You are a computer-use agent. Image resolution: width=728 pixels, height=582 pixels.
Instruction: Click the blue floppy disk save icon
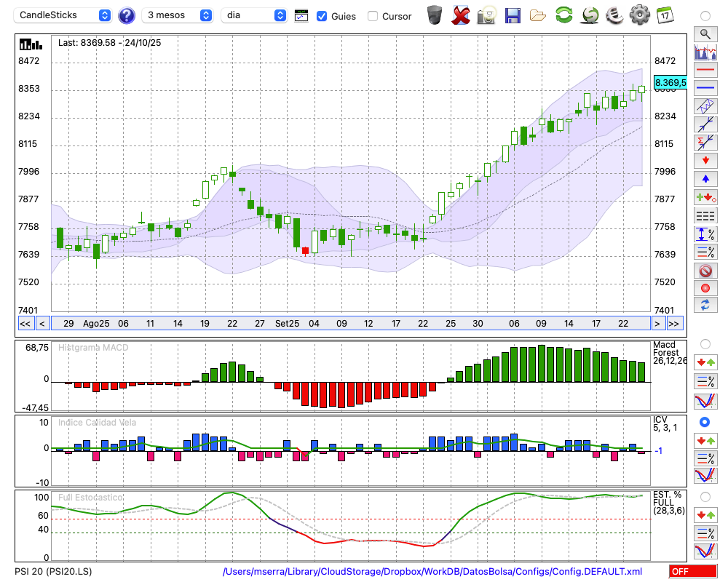click(x=513, y=15)
